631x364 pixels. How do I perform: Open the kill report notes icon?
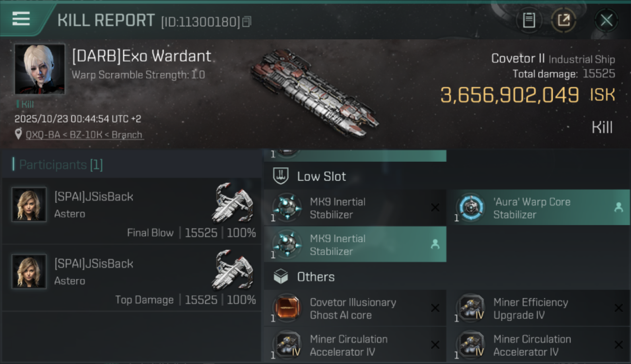click(529, 20)
